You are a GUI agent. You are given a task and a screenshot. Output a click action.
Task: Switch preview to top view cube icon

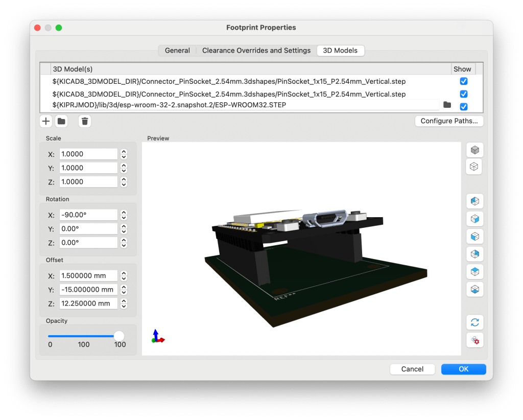click(474, 271)
